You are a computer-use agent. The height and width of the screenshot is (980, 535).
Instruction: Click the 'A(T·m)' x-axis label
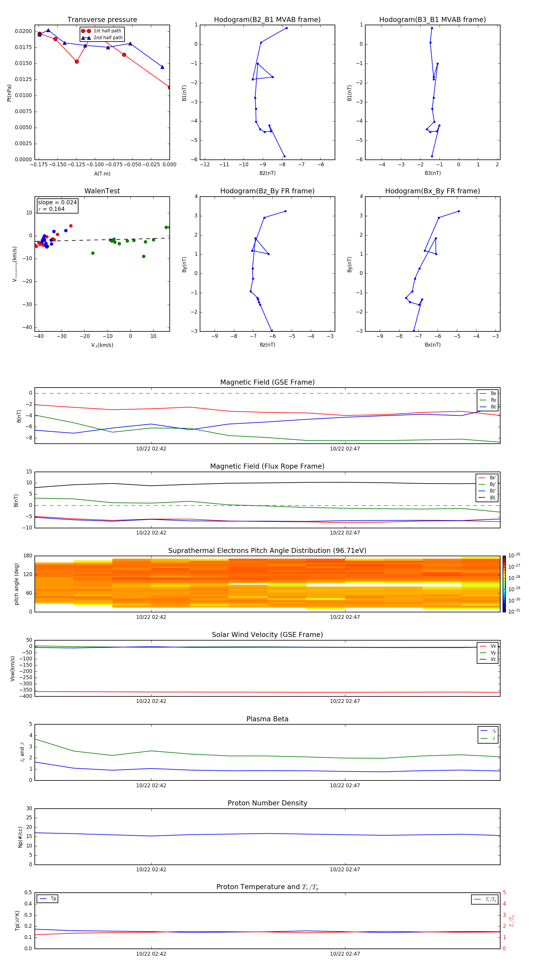102,174
